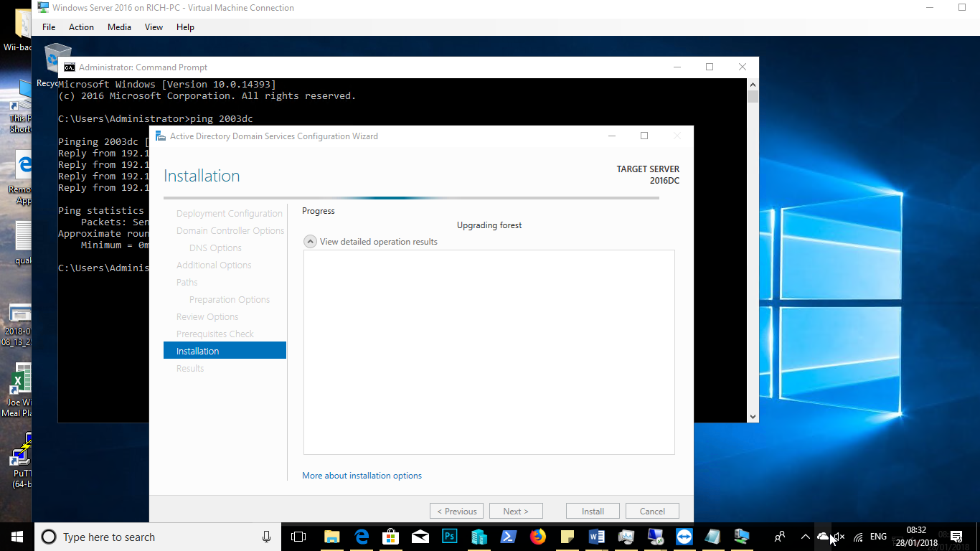Select Paths wizard step
Screen dimensions: 980x551
point(187,283)
